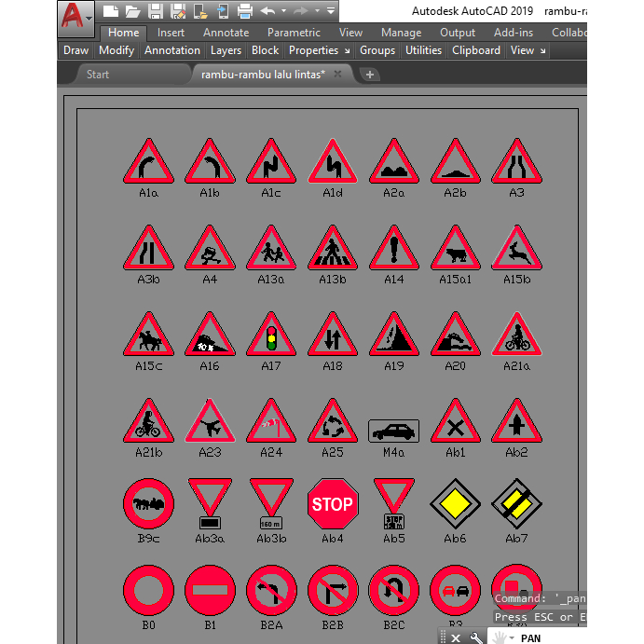Save the drawing with the Save icon
The width and height of the screenshot is (644, 644).
[156, 11]
